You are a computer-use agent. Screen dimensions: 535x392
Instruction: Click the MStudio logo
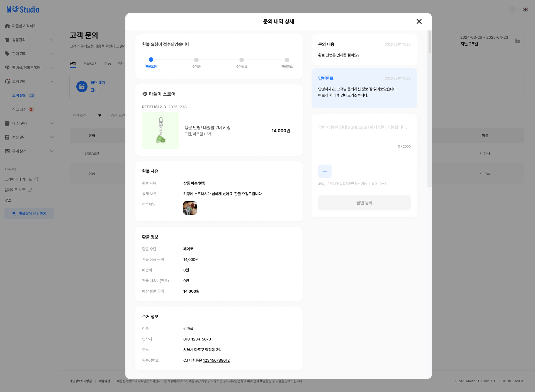coord(23,10)
